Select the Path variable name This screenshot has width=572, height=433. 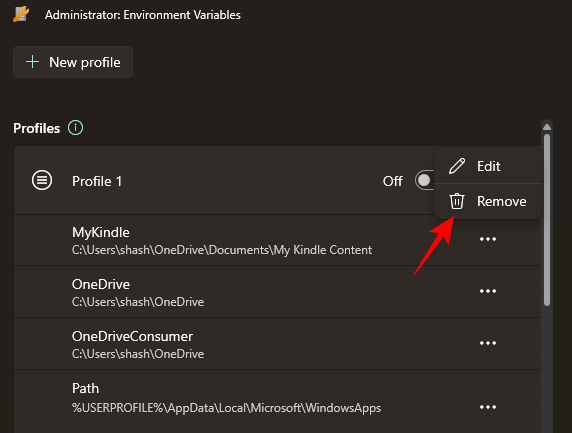[85, 388]
